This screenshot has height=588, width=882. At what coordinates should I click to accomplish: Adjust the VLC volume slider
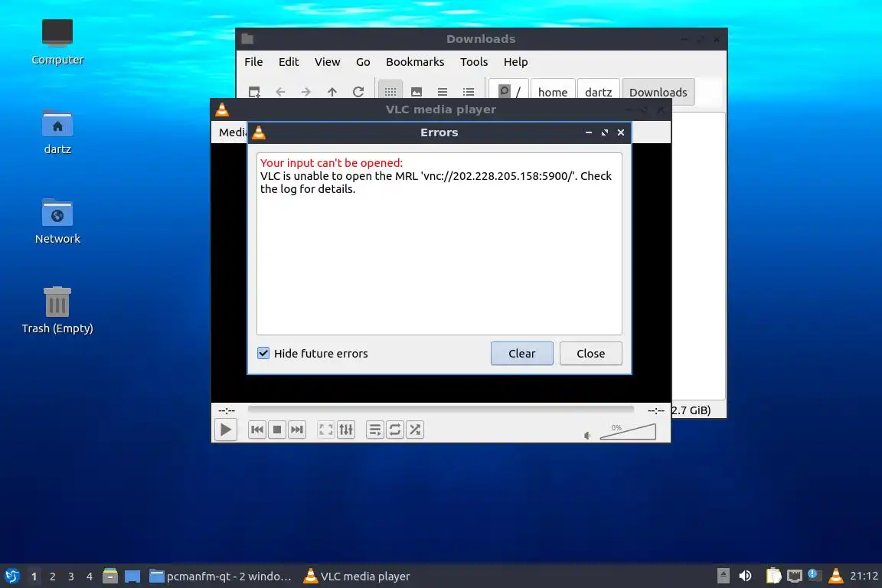628,432
